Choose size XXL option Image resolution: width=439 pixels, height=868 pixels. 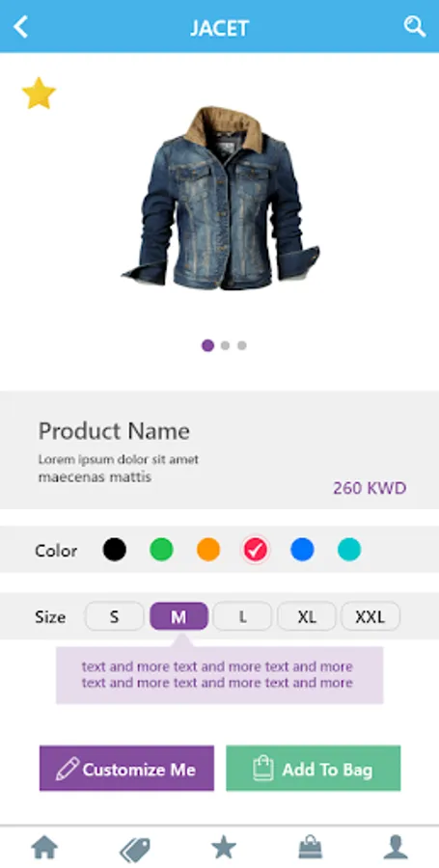(370, 616)
